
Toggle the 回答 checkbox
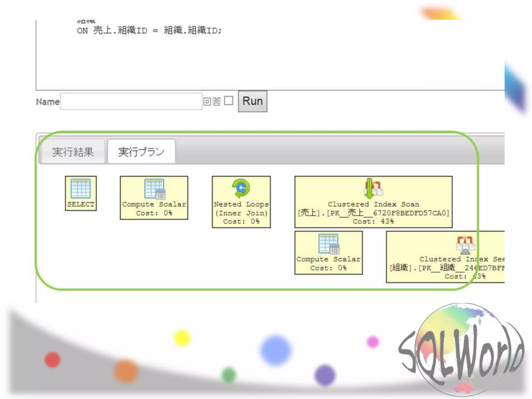[229, 101]
